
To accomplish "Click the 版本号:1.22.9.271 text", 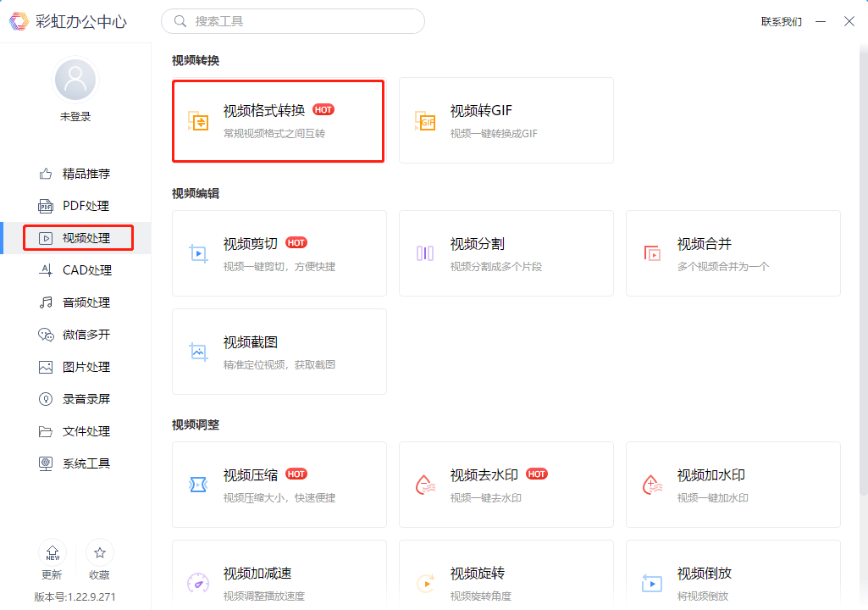I will coord(75,597).
